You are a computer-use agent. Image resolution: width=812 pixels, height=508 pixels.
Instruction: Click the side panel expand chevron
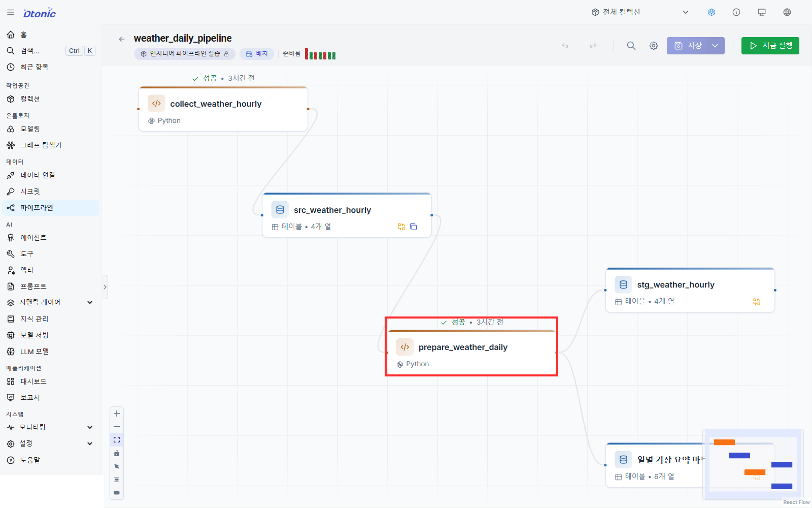(105, 287)
